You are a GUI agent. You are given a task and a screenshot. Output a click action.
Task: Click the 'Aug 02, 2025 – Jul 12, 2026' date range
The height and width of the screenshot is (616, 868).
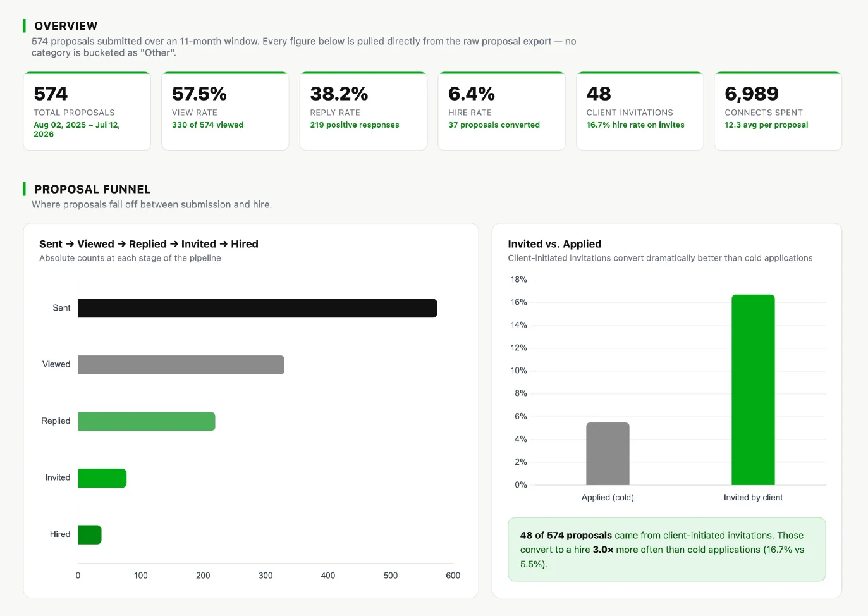click(76, 130)
